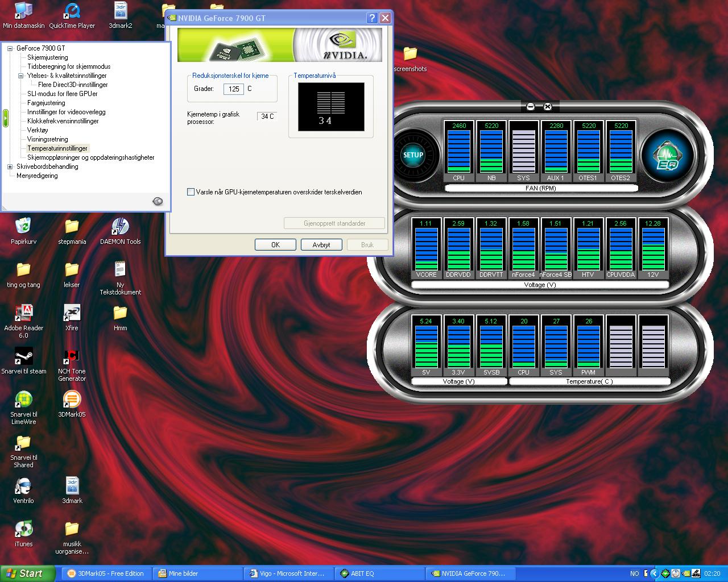The width and height of the screenshot is (728, 582).
Task: Switch to 3DMark05 - Free Edition taskbar item
Action: pyautogui.click(x=106, y=573)
